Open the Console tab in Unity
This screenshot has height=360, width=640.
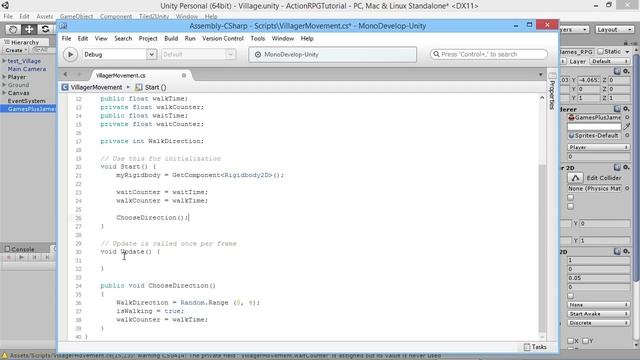(x=20, y=249)
